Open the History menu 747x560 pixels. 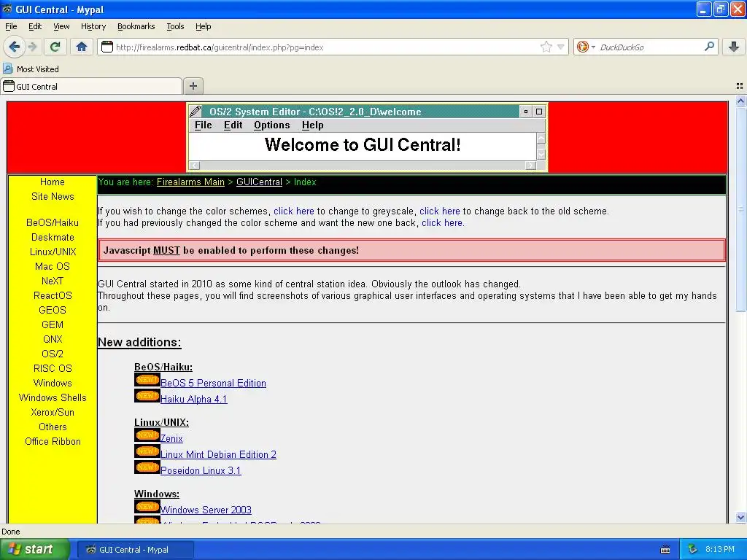[x=93, y=26]
